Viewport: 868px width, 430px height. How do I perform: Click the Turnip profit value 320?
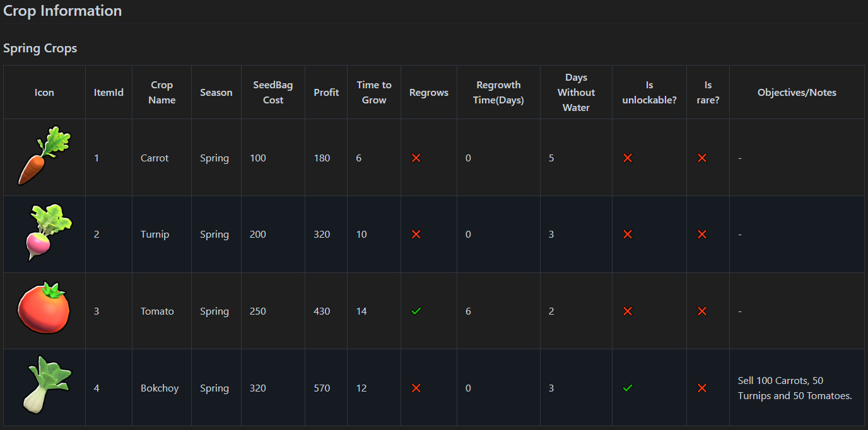pyautogui.click(x=322, y=234)
